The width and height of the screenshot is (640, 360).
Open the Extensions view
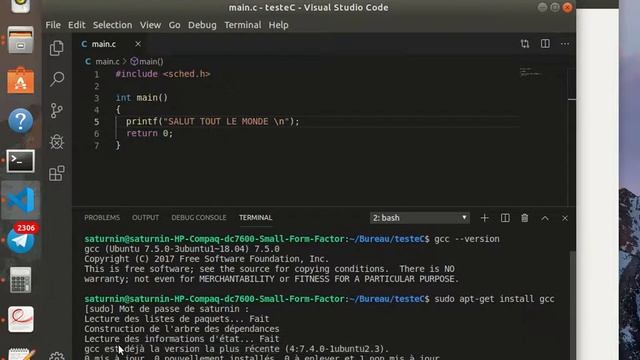click(57, 173)
